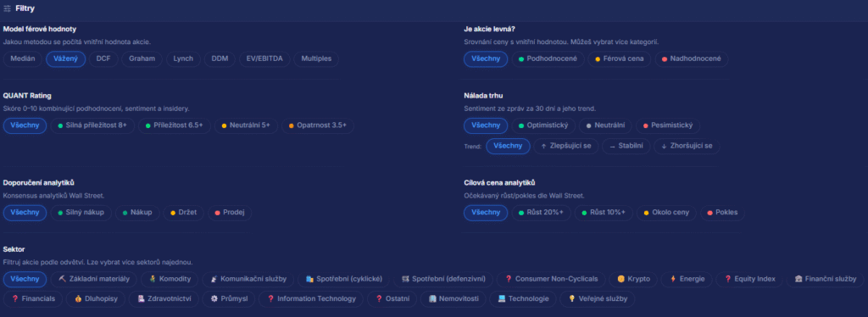Filter by Silný nákup recommendation

point(81,213)
